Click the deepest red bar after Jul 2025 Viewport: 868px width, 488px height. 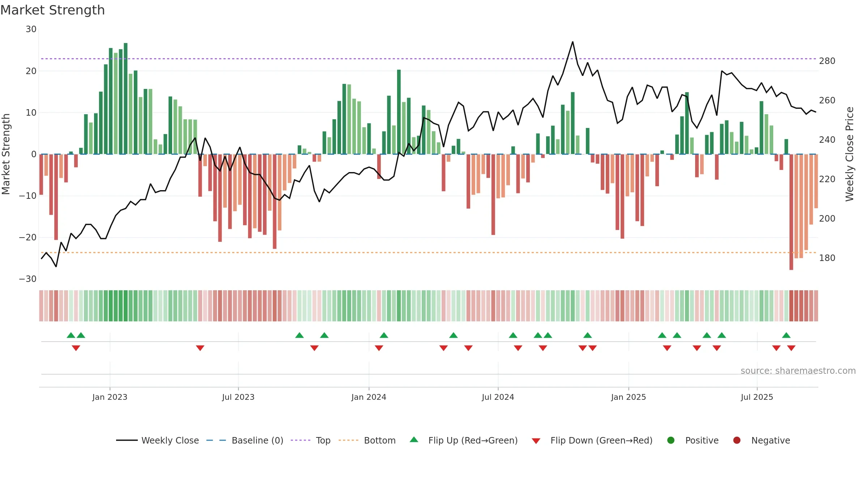[791, 212]
